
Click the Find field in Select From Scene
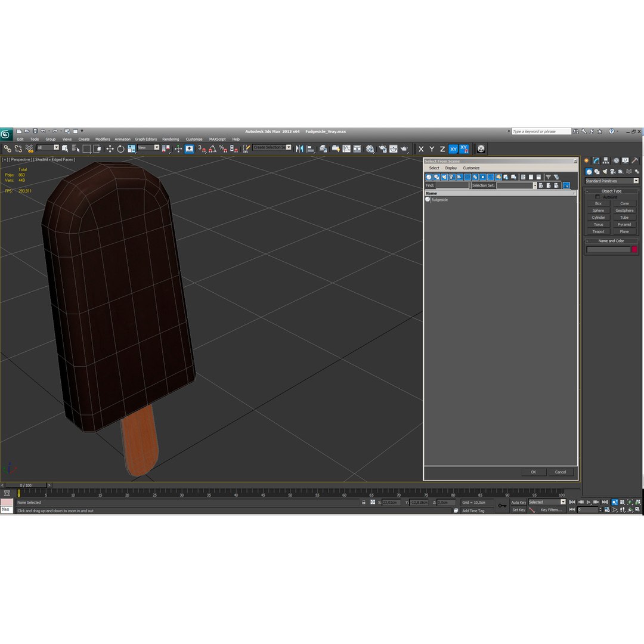coord(452,185)
